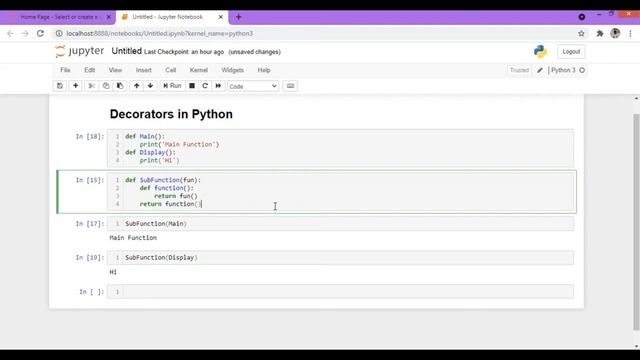The width and height of the screenshot is (640, 360).
Task: Click the Last Checkpoint: an hour ago text
Action: [x=184, y=52]
